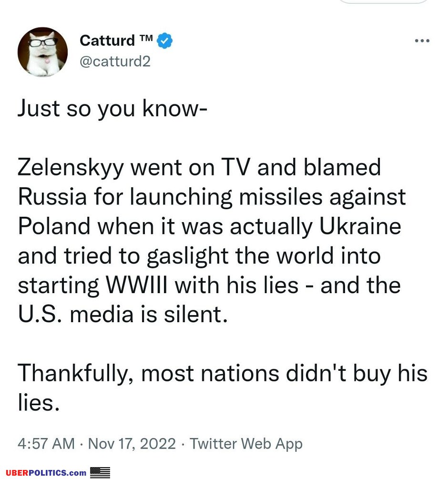The height and width of the screenshot is (479, 448).
Task: Open the Catturd display name profile link
Action: point(107,41)
